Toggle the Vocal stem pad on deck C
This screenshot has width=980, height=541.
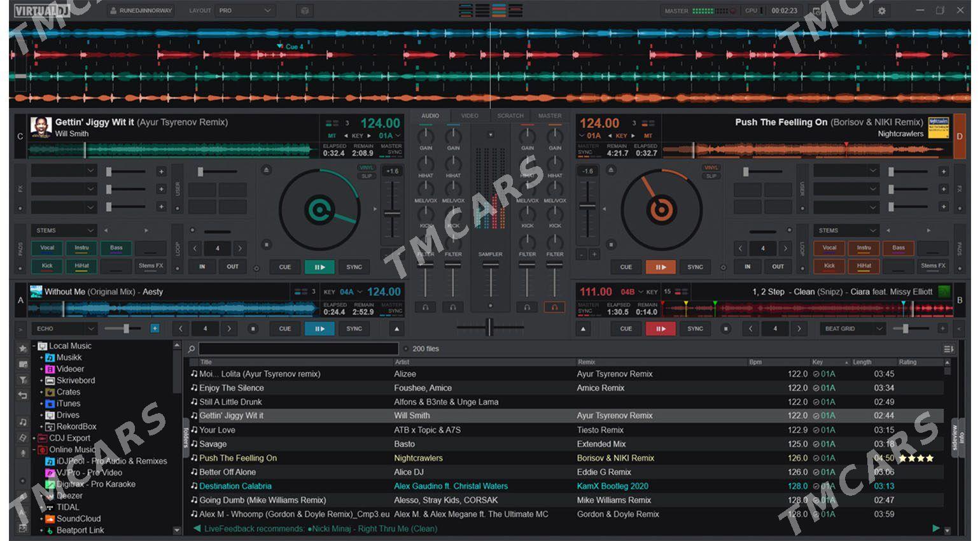coord(47,248)
